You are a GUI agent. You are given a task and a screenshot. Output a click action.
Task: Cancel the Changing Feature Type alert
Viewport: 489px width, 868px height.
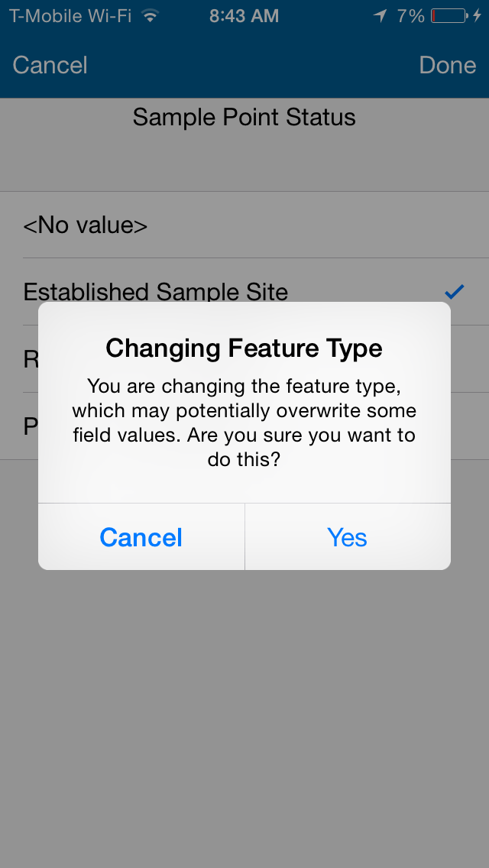(x=141, y=537)
